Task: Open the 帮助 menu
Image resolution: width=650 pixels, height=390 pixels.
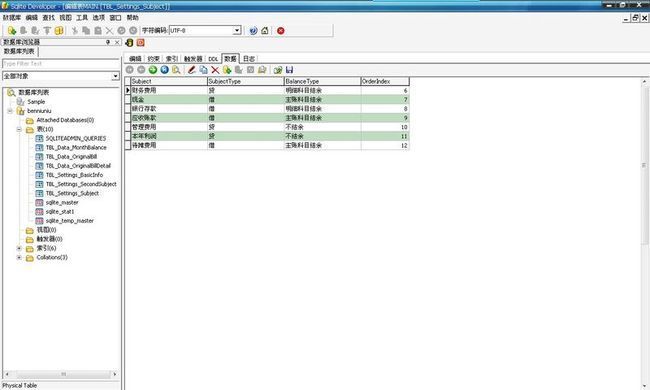Action: point(133,18)
